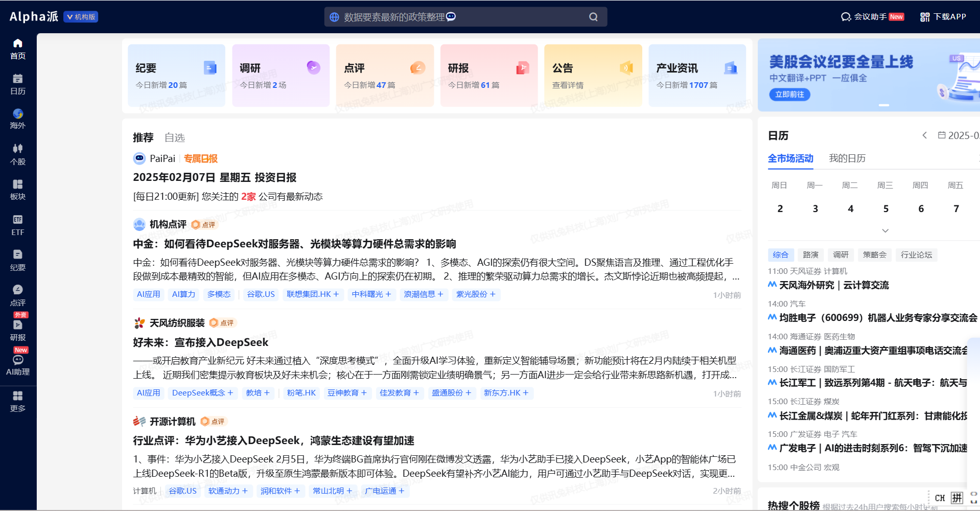Toggle the 路演 calendar filter
Image resolution: width=980 pixels, height=511 pixels.
[810, 255]
